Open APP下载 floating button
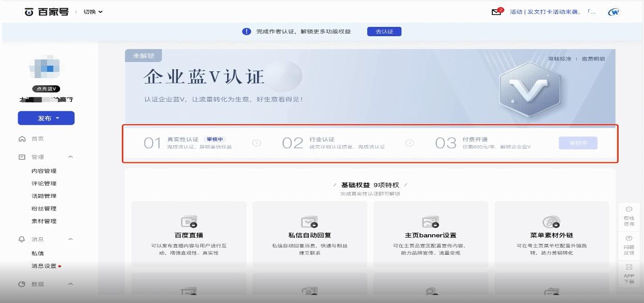The image size is (644, 303). click(x=629, y=274)
